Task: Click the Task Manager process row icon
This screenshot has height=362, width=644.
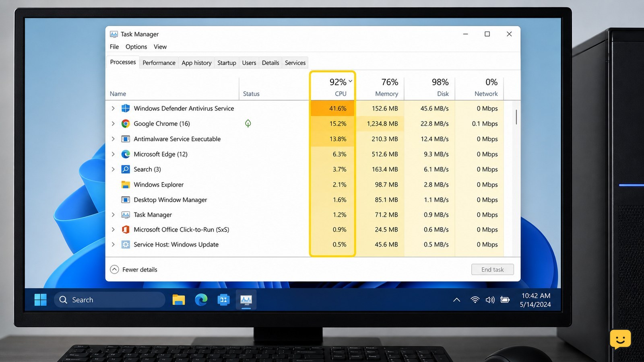Action: coord(126,215)
